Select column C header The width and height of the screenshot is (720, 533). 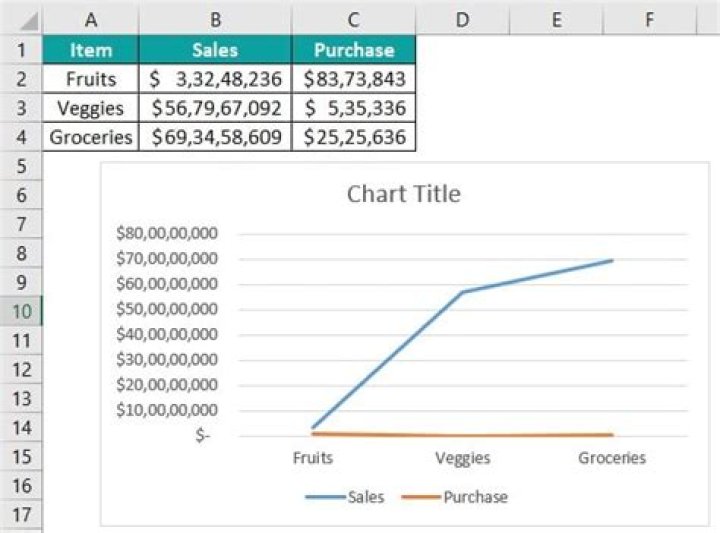pos(353,20)
